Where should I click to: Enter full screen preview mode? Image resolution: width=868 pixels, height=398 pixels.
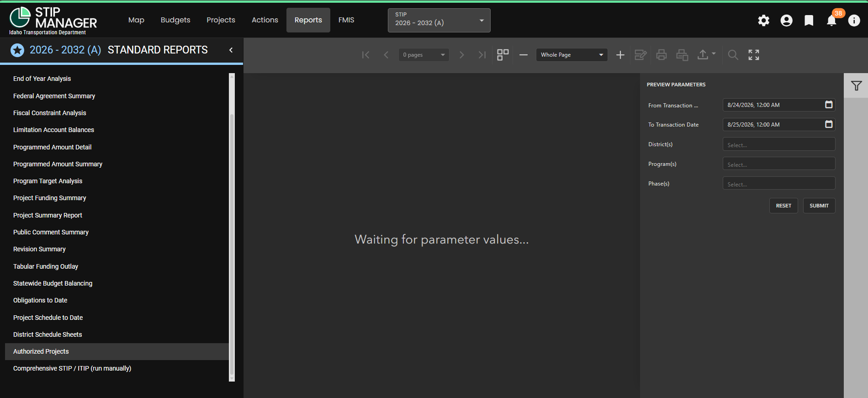[754, 55]
